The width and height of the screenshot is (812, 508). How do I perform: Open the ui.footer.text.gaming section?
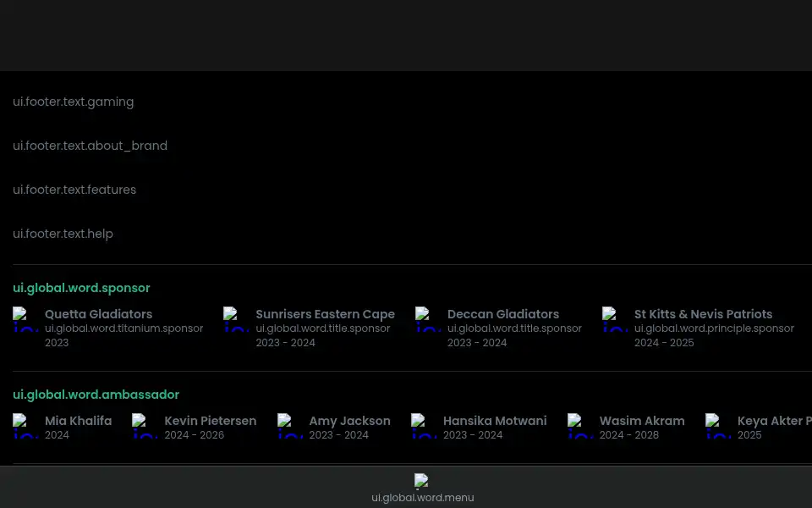73,102
